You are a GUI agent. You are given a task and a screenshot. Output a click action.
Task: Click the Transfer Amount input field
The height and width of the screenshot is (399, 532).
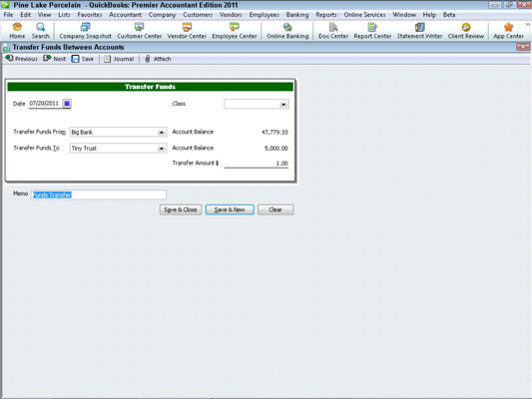[x=257, y=164]
